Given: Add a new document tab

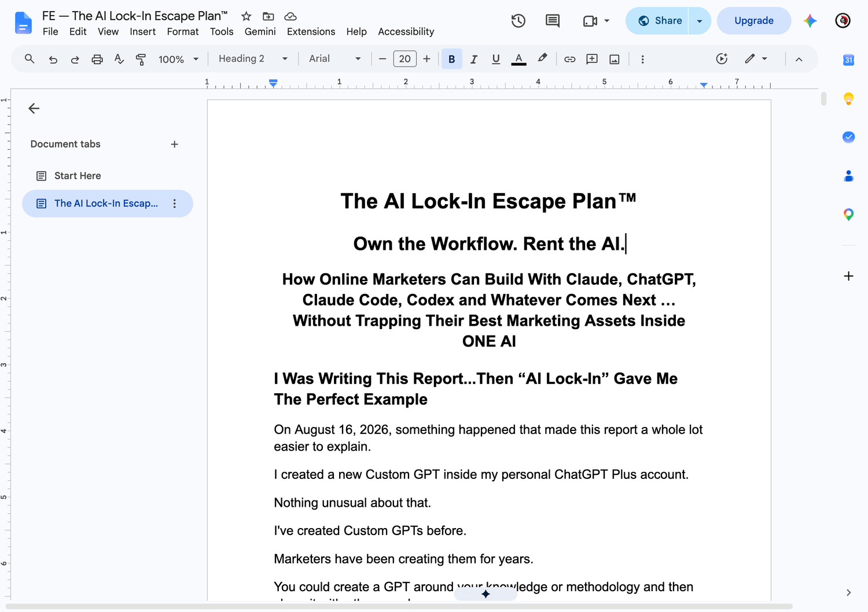Looking at the screenshot, I should [174, 144].
